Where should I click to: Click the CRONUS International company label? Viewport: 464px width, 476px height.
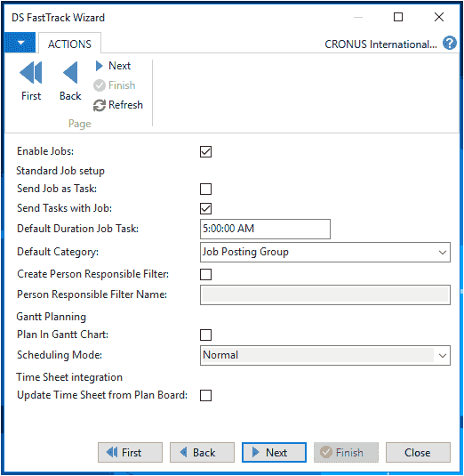(380, 44)
